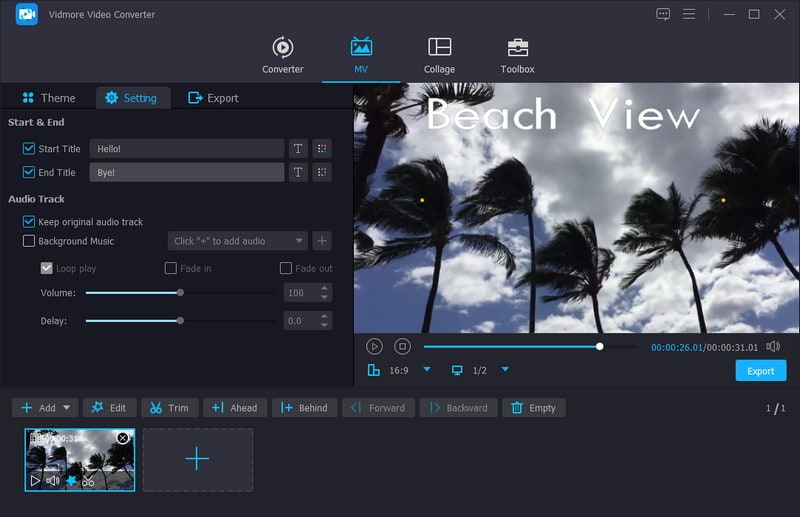
Task: Expand the Add button dropdown arrow
Action: click(68, 408)
